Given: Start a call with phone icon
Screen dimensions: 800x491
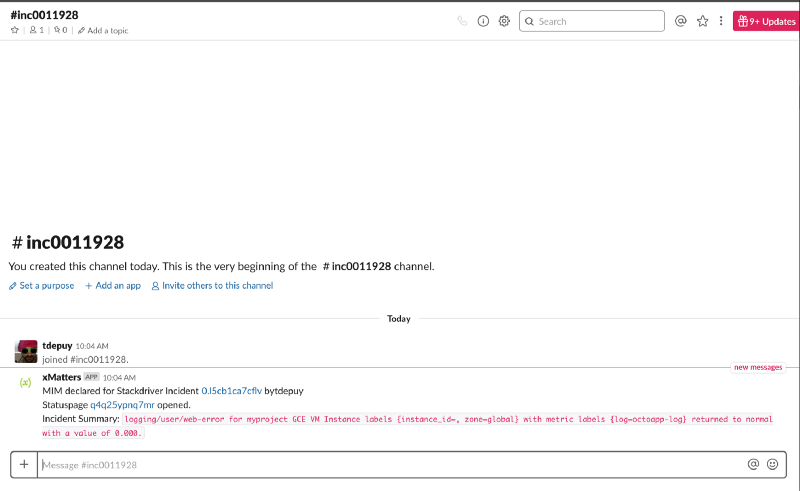Looking at the screenshot, I should [x=462, y=21].
